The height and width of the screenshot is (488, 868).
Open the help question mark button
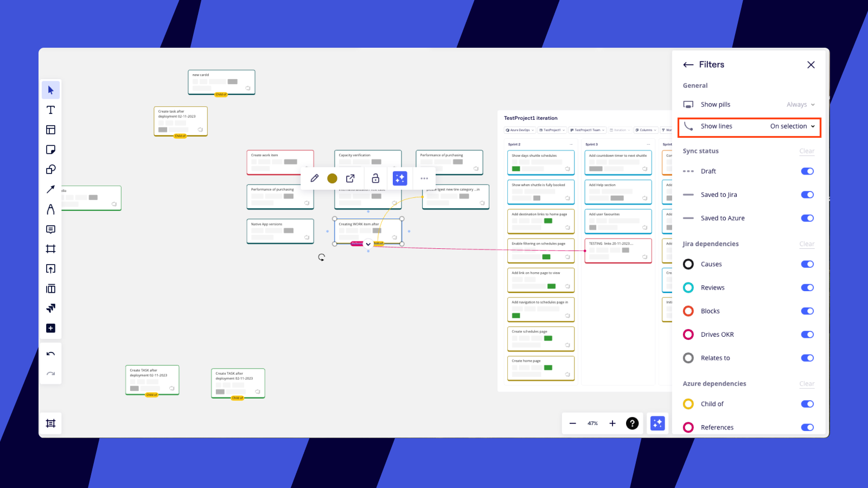coord(632,423)
